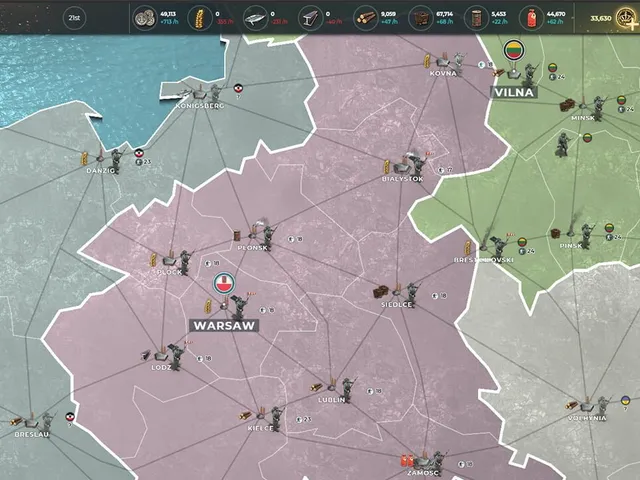Click the Zamosc city label
Screen dimensions: 640x480
click(x=422, y=473)
